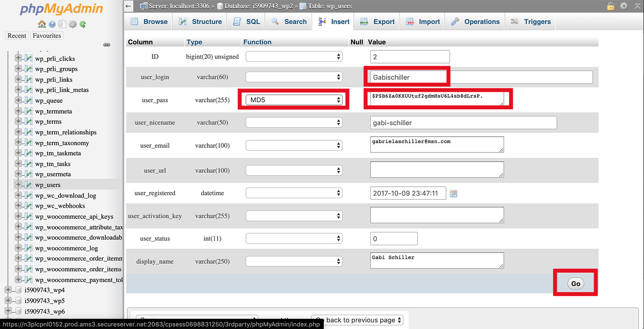The image size is (644, 329).
Task: Select wp_woocommerce_log table in sidebar
Action: tap(66, 248)
